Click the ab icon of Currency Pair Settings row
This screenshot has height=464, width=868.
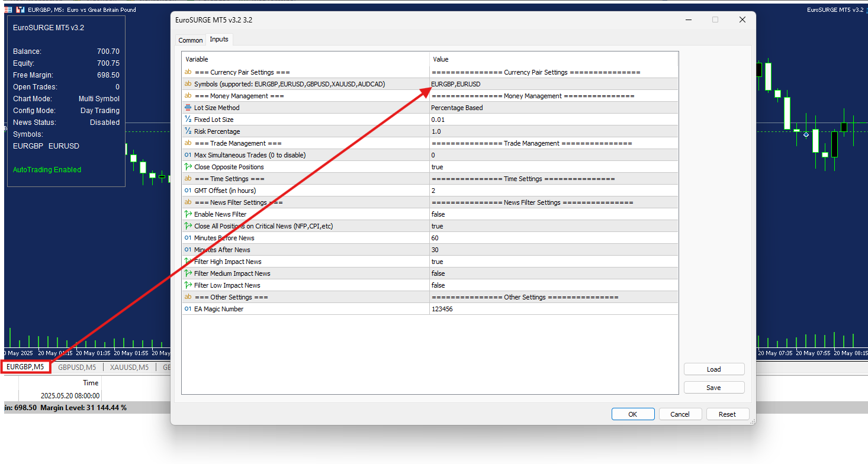tap(188, 72)
